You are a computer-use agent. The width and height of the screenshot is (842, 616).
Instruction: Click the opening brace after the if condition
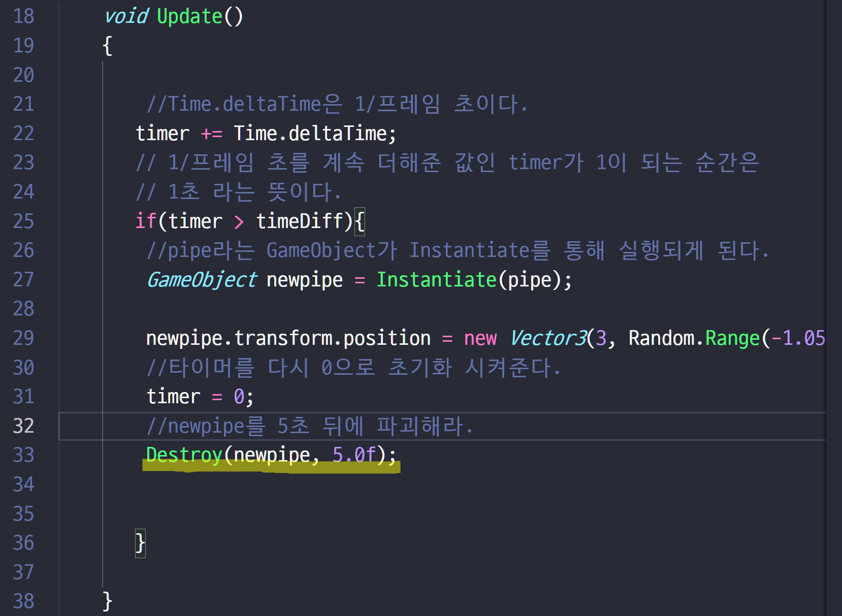[x=360, y=221]
